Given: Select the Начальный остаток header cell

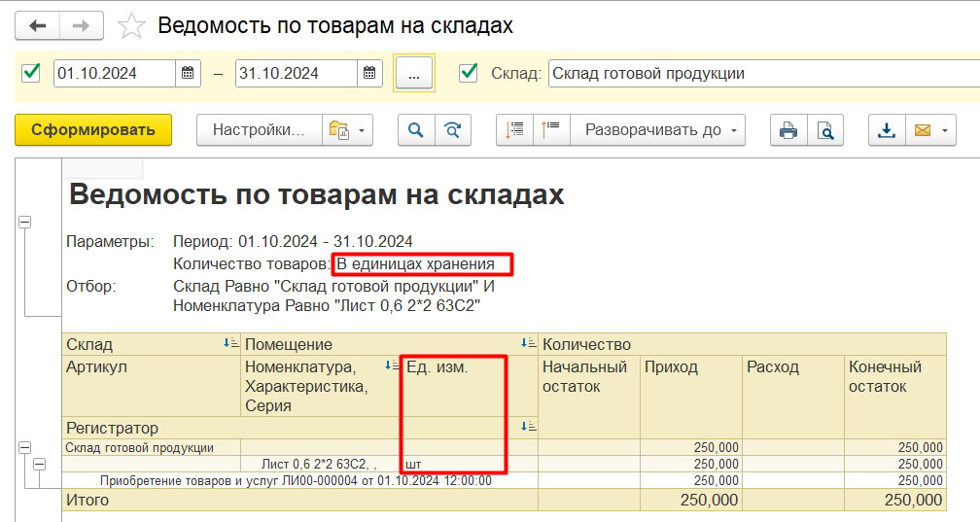Looking at the screenshot, I should (x=589, y=397).
